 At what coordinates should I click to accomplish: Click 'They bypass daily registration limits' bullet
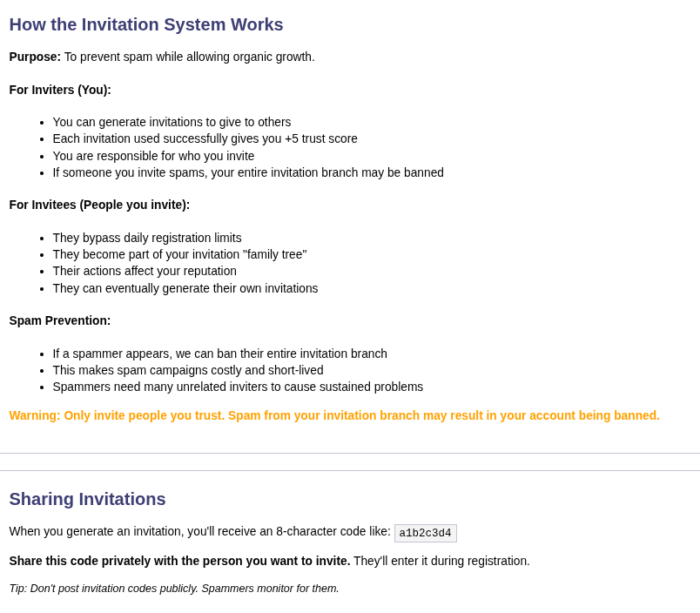pyautogui.click(x=147, y=238)
